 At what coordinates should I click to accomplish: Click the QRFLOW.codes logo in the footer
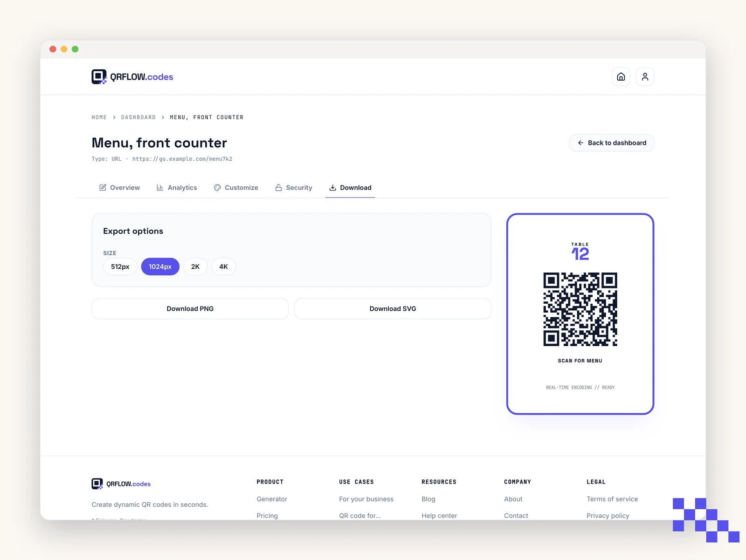tap(121, 484)
